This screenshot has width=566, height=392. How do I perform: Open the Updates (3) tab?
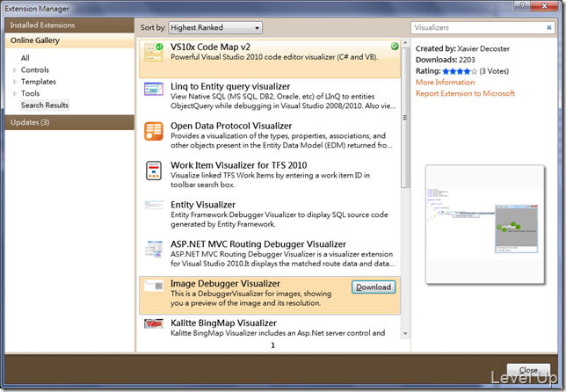69,122
